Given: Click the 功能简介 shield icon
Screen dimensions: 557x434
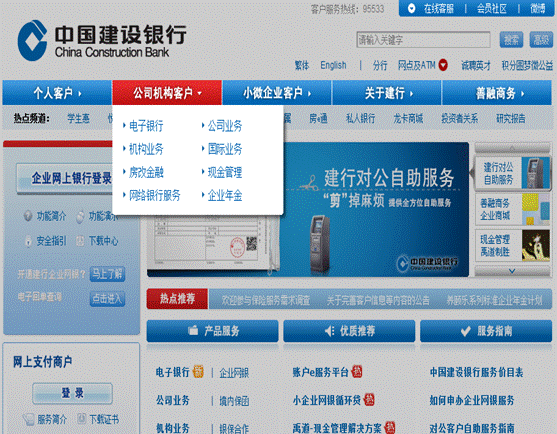Looking at the screenshot, I should pos(28,216).
